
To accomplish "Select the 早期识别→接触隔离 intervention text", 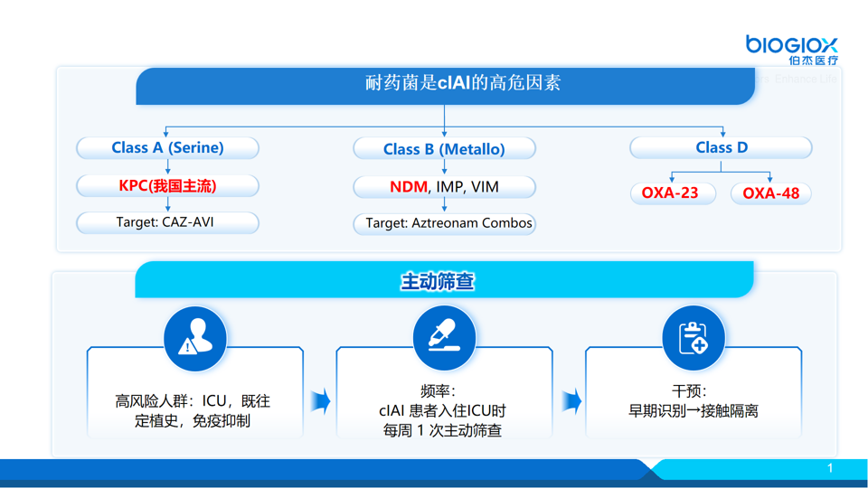I will (x=693, y=410).
